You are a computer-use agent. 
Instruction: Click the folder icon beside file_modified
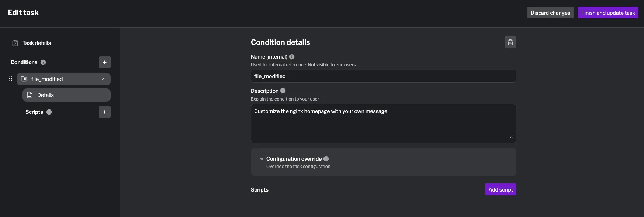pyautogui.click(x=24, y=79)
